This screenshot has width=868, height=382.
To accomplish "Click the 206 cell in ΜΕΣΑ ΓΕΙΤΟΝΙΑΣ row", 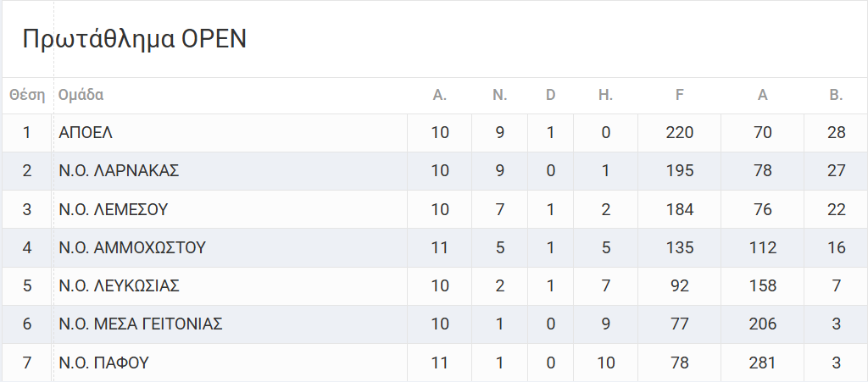I will 763,324.
